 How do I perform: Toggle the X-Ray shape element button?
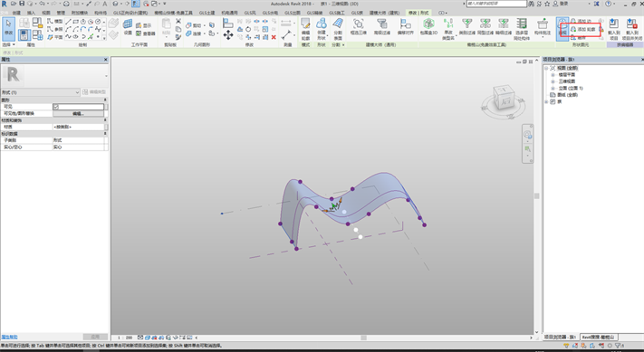[x=562, y=29]
